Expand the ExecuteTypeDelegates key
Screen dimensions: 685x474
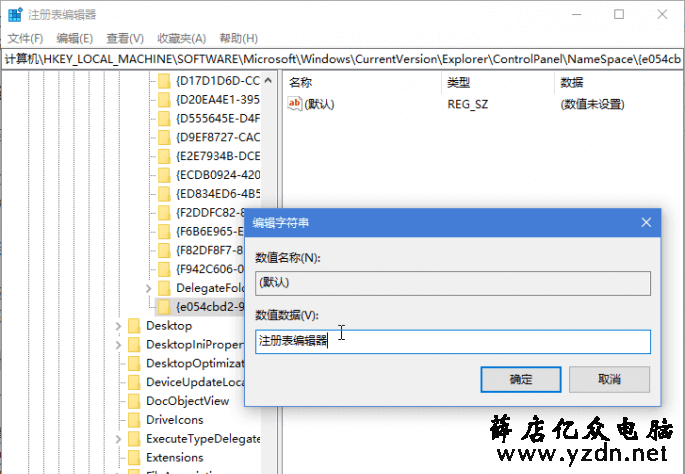[x=118, y=439]
